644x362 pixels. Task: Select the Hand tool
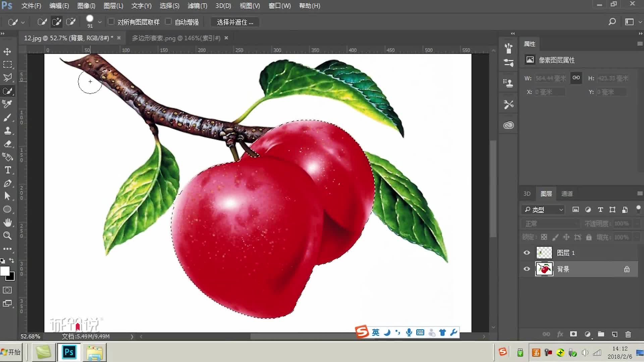pyautogui.click(x=7, y=222)
